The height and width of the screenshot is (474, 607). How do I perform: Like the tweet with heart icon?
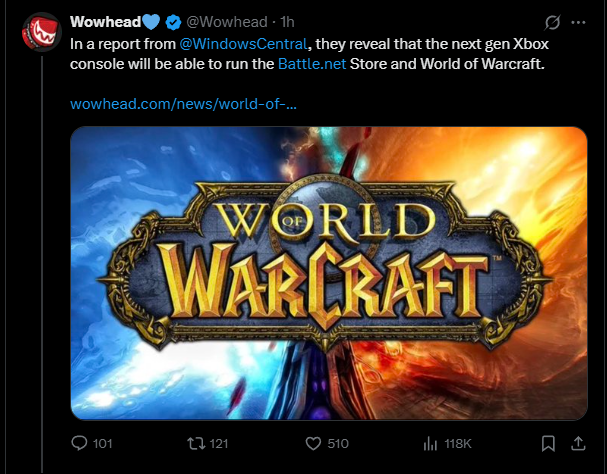pos(313,443)
